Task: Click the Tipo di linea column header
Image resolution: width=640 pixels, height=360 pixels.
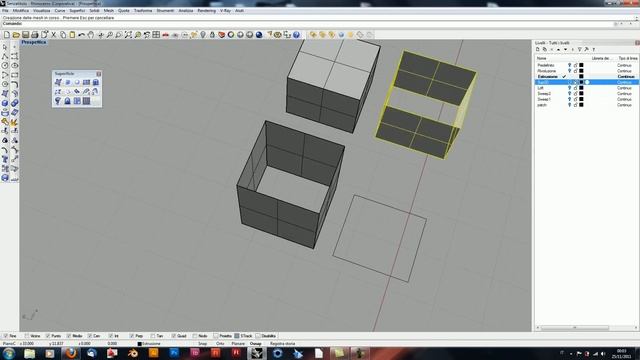Action: [x=628, y=58]
